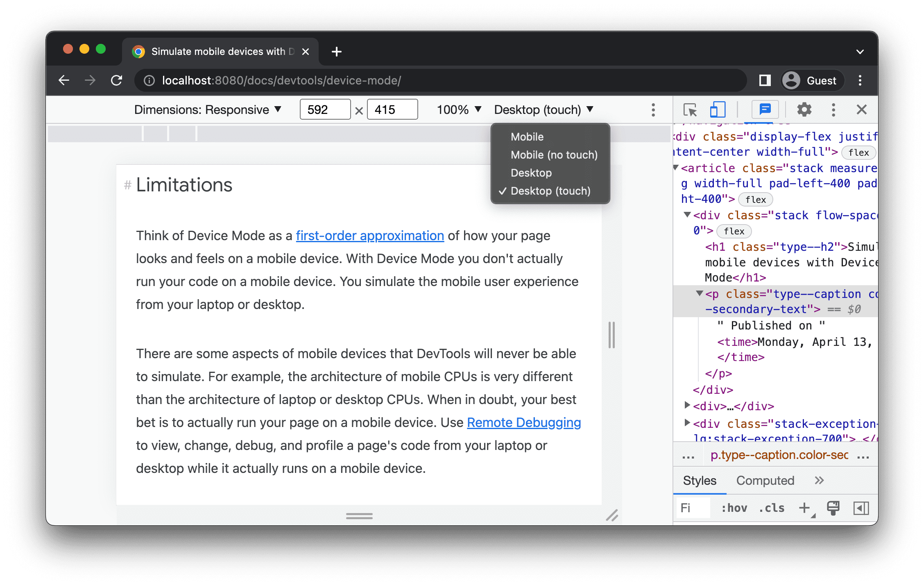Expand the Desktop (touch) device selector
924x586 pixels.
click(x=543, y=110)
